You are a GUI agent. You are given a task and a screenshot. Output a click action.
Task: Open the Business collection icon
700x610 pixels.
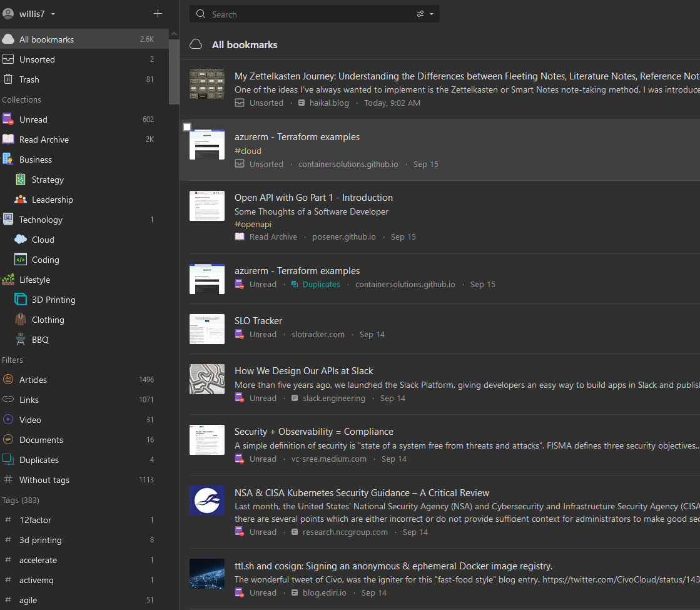[8, 160]
